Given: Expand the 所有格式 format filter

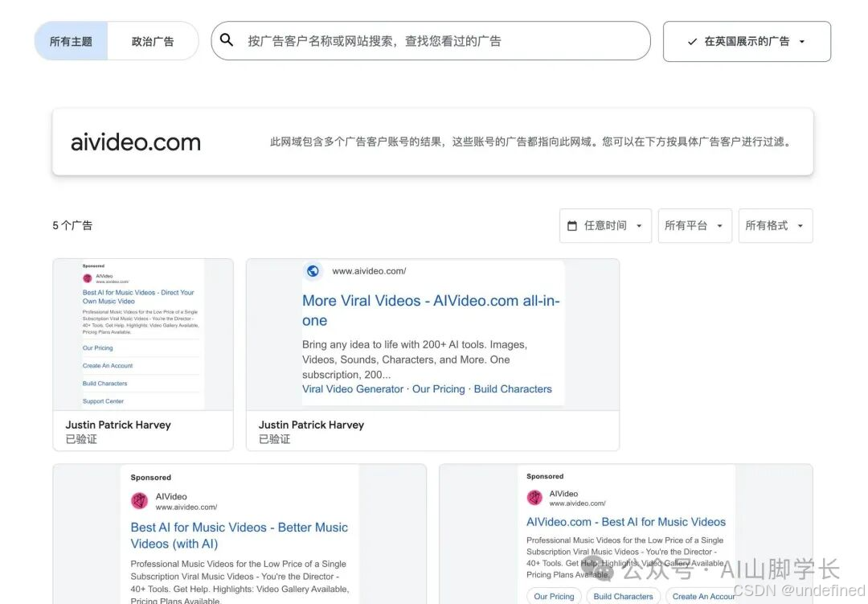Looking at the screenshot, I should [776, 225].
